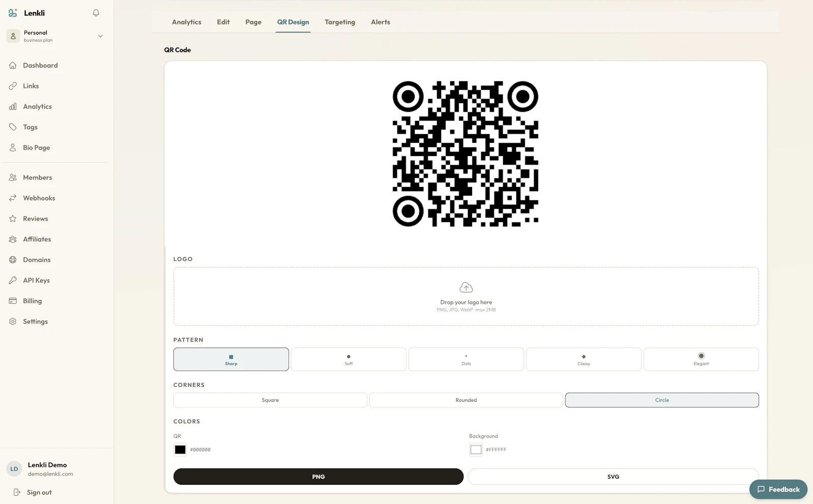
Task: Click the Personal workspace avatar icon
Action: click(x=13, y=36)
